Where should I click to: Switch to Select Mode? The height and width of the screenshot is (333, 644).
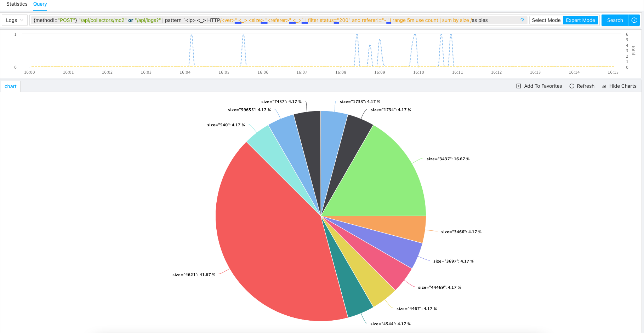(x=546, y=20)
